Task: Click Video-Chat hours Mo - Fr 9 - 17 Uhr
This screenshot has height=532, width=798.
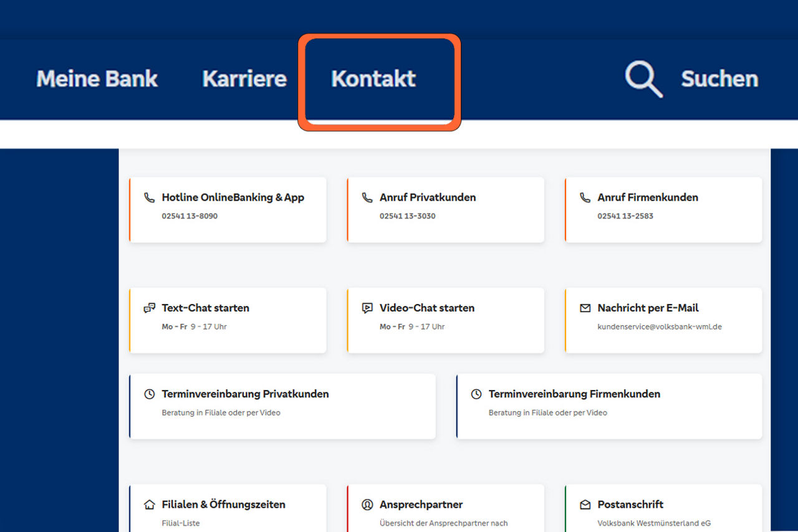Action: (412, 326)
